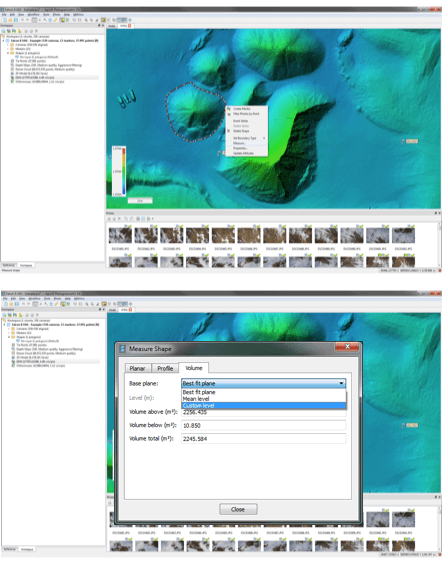The height and width of the screenshot is (567, 442).
Task: Expand the Markers folder in context-menu window tree
Action: (x=8, y=49)
